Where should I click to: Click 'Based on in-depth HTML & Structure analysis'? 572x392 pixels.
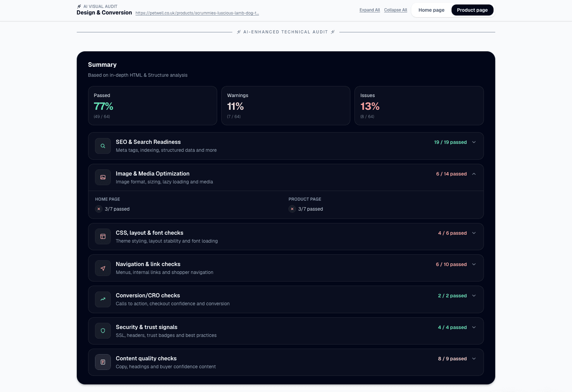[138, 75]
